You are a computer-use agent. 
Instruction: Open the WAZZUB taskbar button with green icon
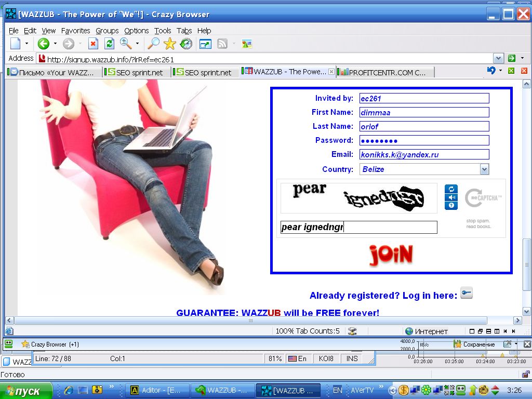point(222,391)
